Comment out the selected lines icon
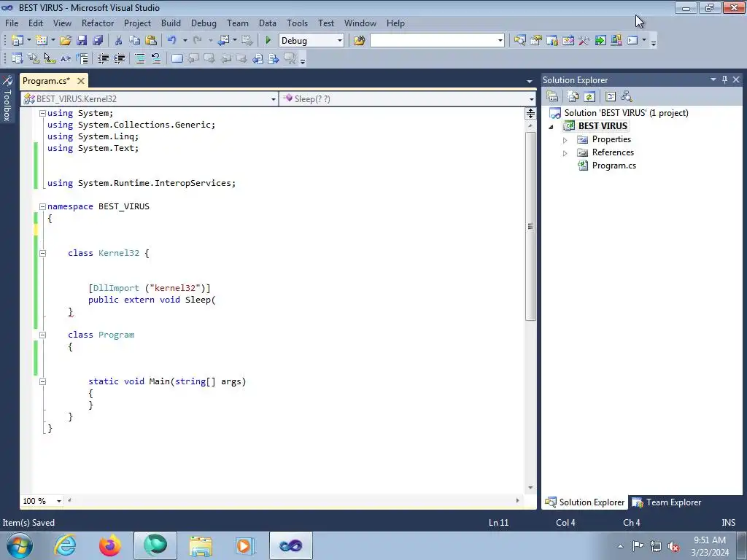This screenshot has height=560, width=747. 140,58
